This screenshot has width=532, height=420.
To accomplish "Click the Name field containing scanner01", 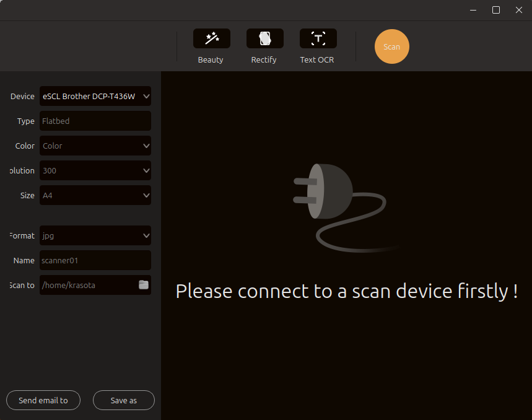I will tap(95, 261).
